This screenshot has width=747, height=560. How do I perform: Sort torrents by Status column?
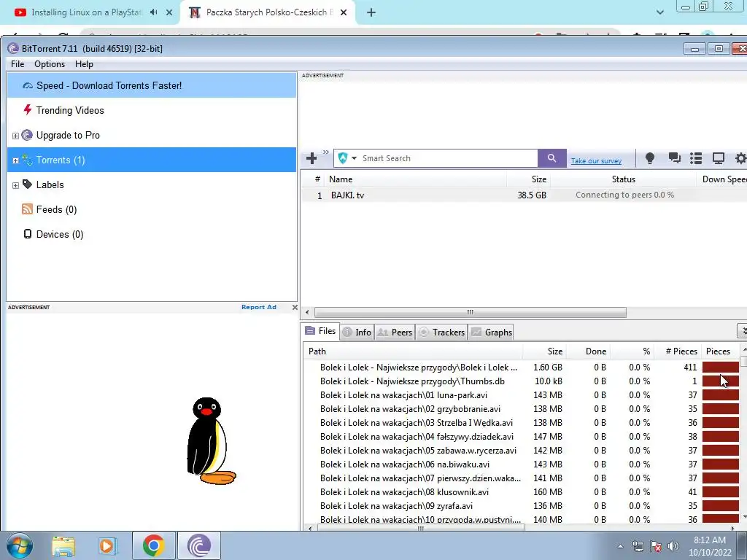click(623, 179)
